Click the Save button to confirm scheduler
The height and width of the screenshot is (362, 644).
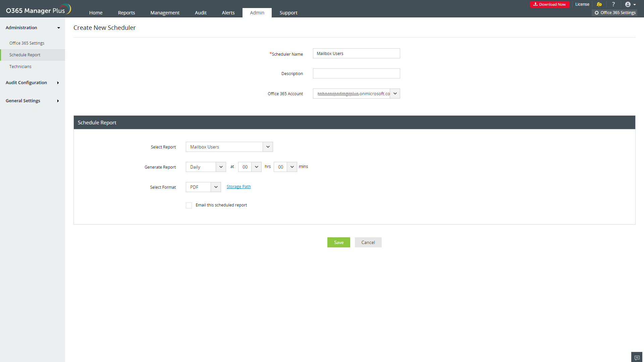338,242
